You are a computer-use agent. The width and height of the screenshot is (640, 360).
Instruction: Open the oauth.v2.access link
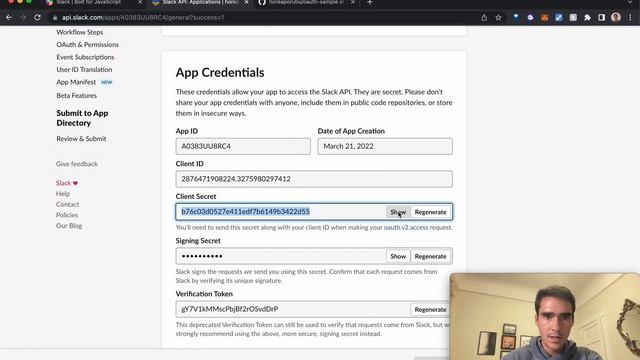point(406,227)
